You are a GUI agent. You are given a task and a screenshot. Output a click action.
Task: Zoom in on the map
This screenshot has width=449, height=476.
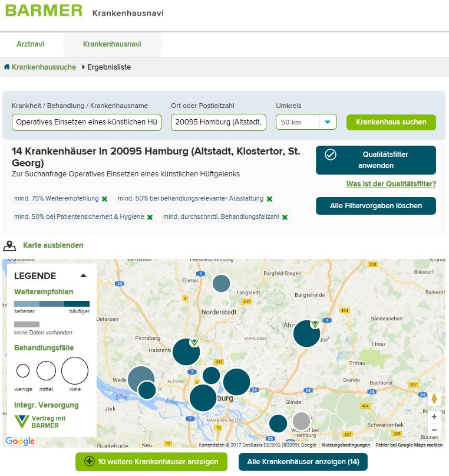click(x=434, y=416)
